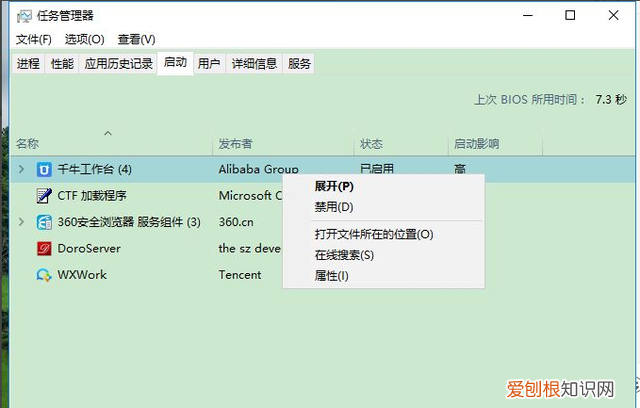Click the 7.3 秒 BIOS time value

(611, 100)
